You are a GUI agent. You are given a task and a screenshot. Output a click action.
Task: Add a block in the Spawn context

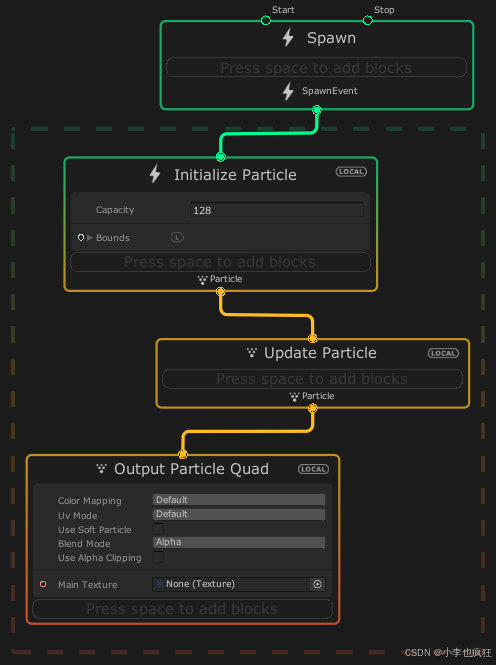click(317, 67)
